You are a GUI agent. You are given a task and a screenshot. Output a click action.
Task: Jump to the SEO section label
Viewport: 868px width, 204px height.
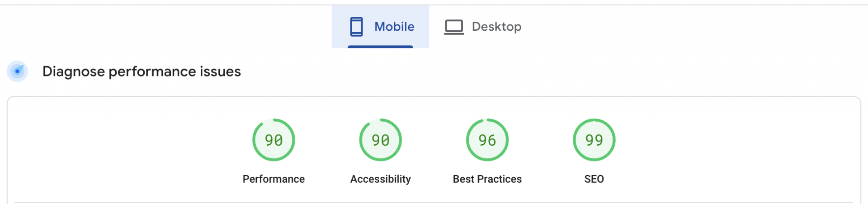coord(594,179)
